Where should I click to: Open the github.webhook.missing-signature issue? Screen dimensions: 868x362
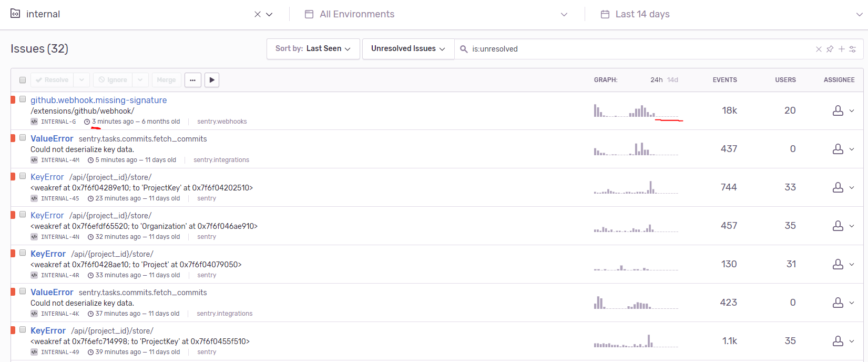[98, 100]
